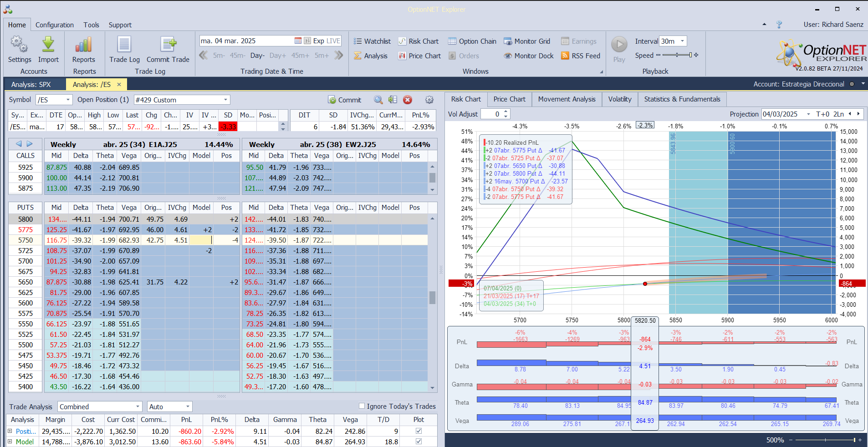The width and height of the screenshot is (868, 447).
Task: Toggle the Ignore Today's Trades checkbox
Action: 362,406
